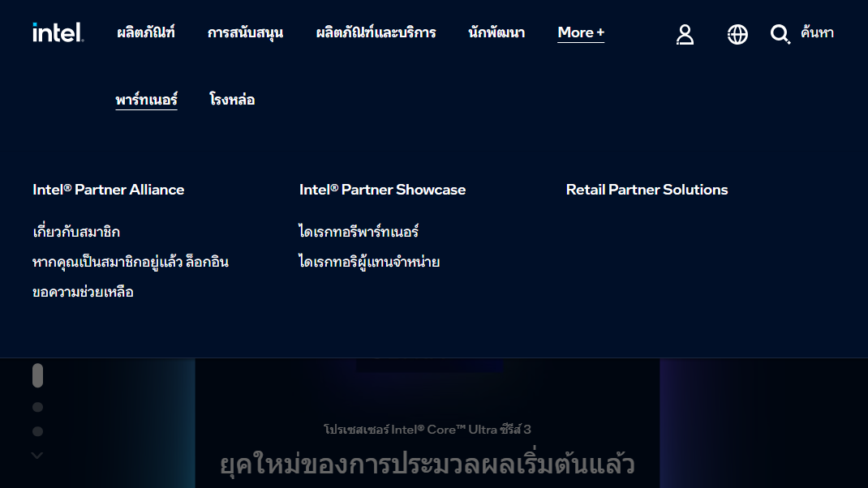Switch to the โรงหล่อ tab
This screenshot has height=488, width=868.
(x=232, y=100)
